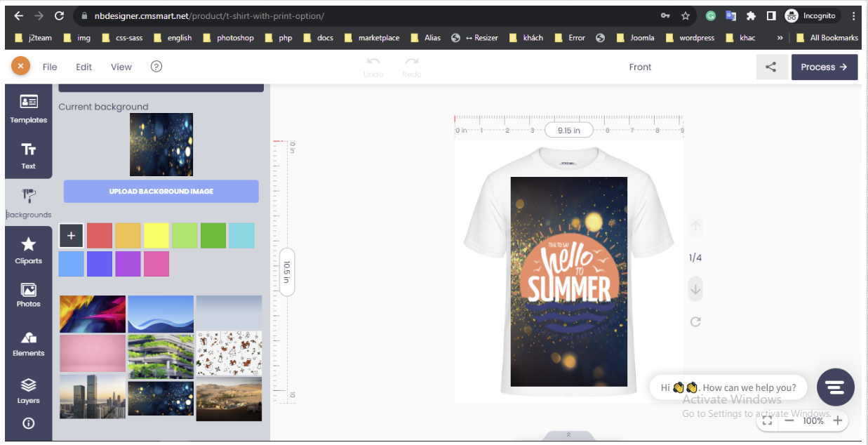Open the File menu
Screen dimensions: 868x445
point(49,67)
